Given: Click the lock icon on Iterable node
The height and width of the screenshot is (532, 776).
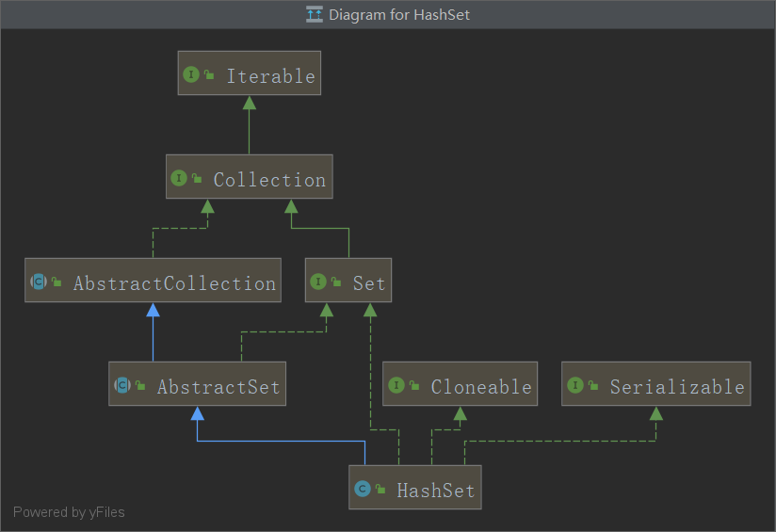Looking at the screenshot, I should [x=209, y=75].
